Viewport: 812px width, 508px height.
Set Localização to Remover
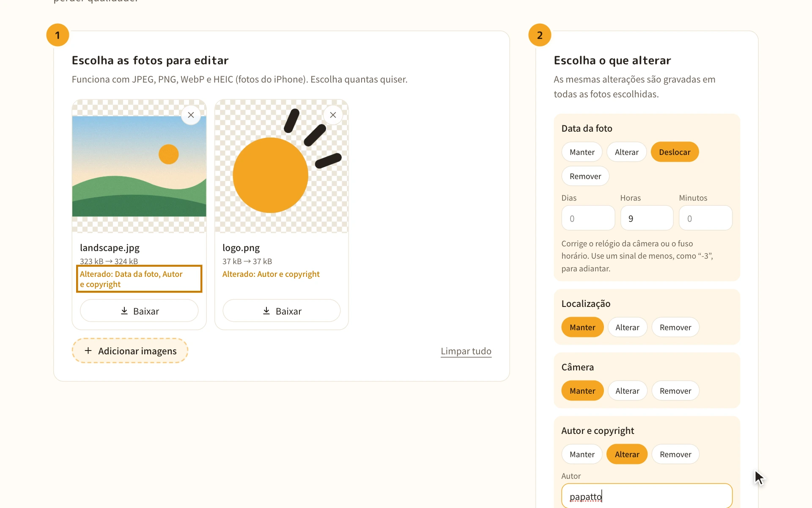(675, 327)
